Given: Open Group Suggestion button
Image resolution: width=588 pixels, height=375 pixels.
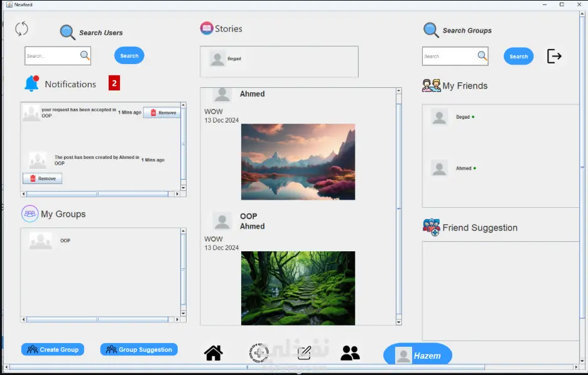Looking at the screenshot, I should 139,349.
